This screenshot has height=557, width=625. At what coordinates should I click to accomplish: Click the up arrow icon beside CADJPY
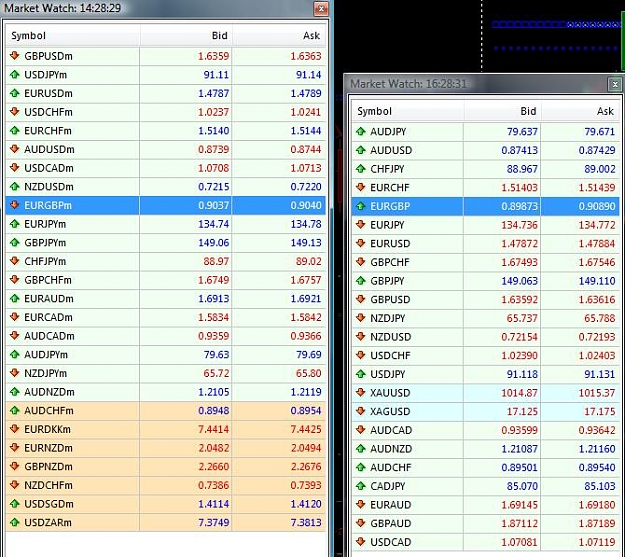[361, 486]
